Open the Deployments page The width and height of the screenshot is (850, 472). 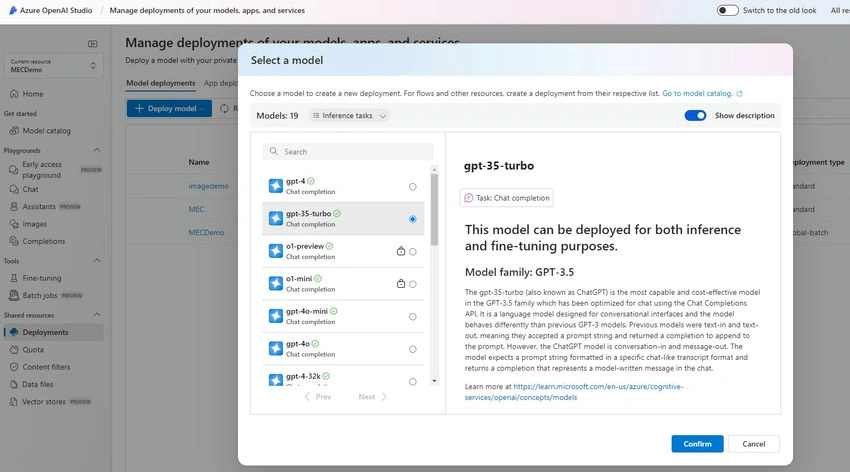point(53,332)
